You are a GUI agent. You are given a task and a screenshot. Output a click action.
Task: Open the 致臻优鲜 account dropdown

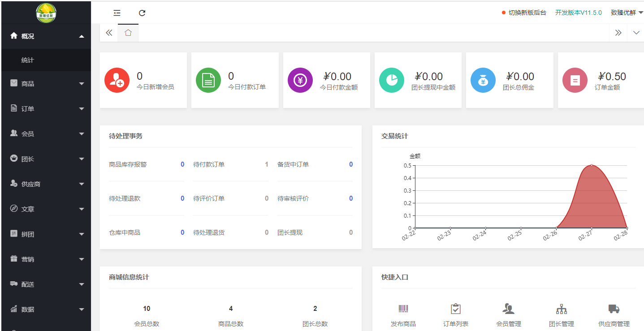click(627, 13)
